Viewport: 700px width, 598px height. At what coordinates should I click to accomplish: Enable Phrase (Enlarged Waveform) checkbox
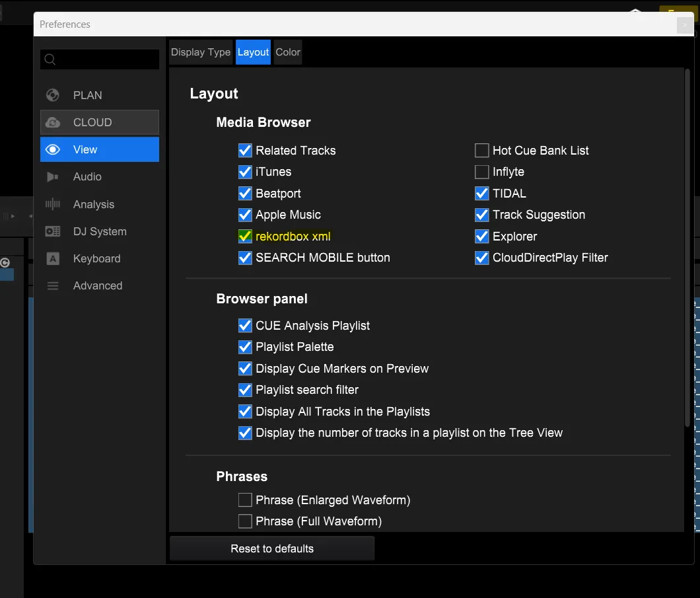(245, 500)
